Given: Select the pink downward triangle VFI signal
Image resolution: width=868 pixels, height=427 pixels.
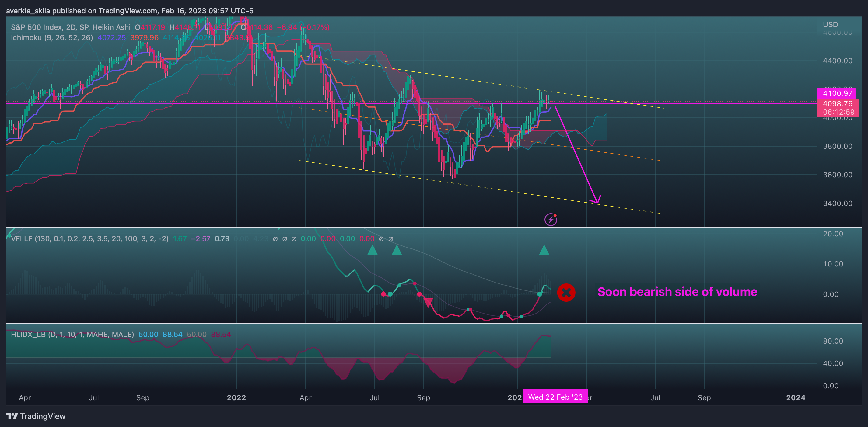Looking at the screenshot, I should tap(428, 302).
